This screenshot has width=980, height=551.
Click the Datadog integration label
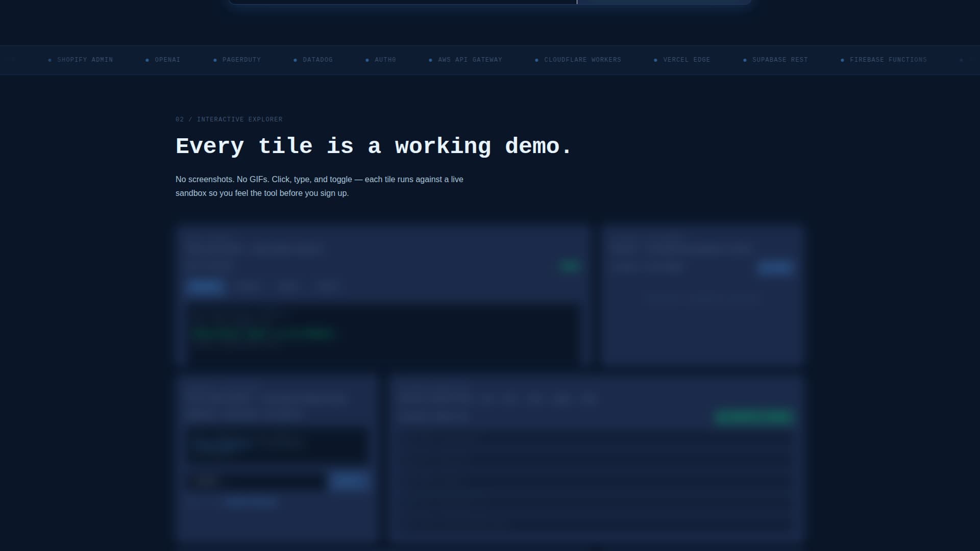[317, 60]
